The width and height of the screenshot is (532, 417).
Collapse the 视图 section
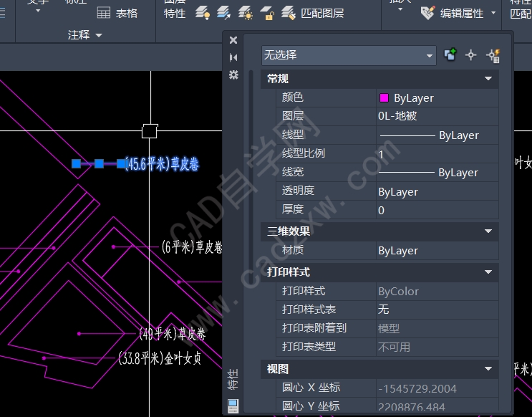[488, 369]
